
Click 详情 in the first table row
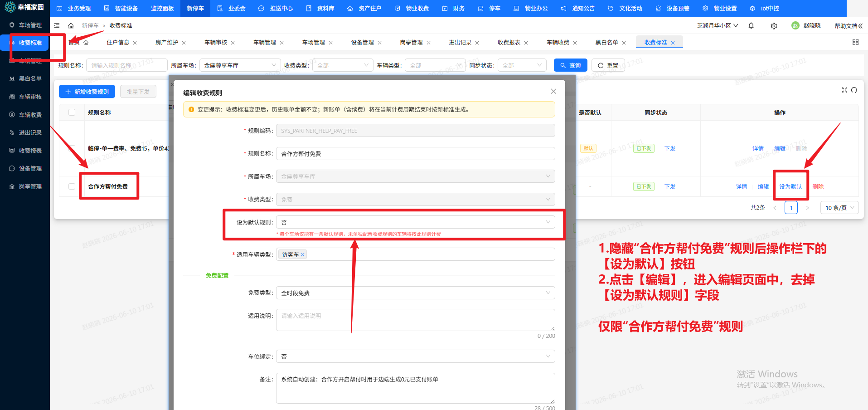click(758, 148)
